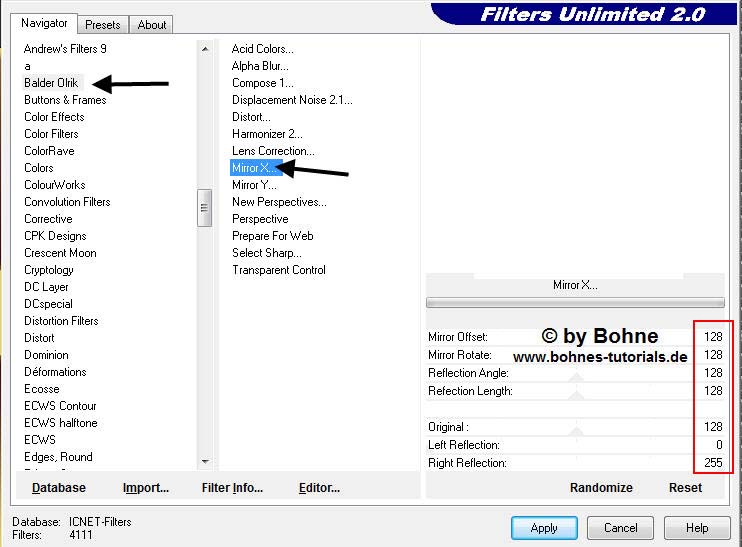Open the filter Database
Image resolution: width=742 pixels, height=547 pixels.
(59, 488)
